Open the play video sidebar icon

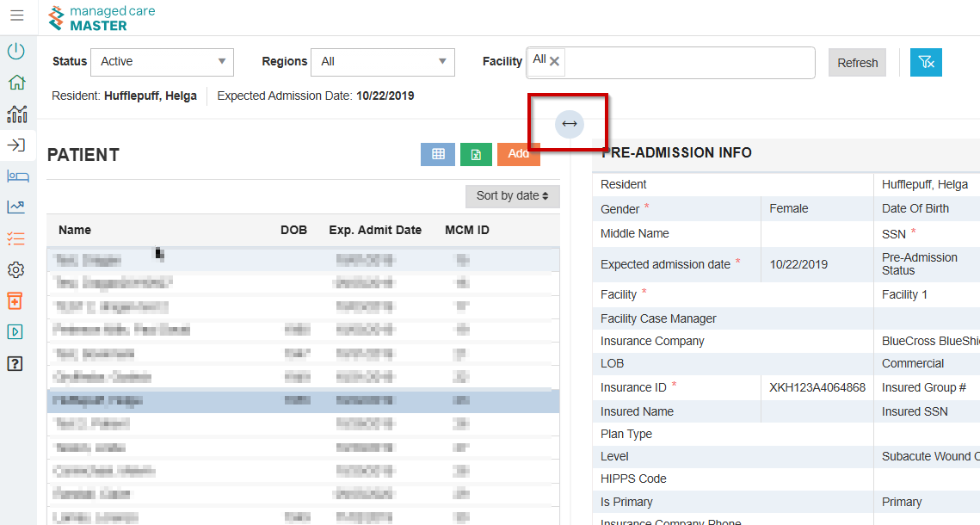coord(15,332)
